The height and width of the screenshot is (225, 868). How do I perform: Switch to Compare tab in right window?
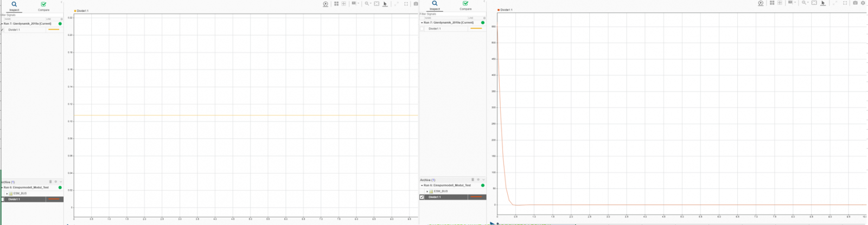tap(465, 5)
